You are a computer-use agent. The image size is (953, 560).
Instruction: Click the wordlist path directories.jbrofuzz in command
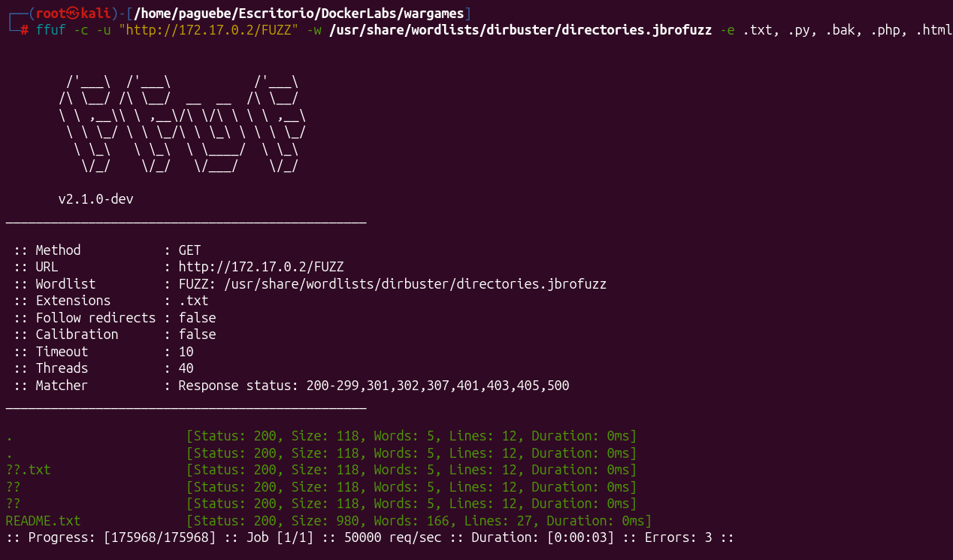coord(520,32)
